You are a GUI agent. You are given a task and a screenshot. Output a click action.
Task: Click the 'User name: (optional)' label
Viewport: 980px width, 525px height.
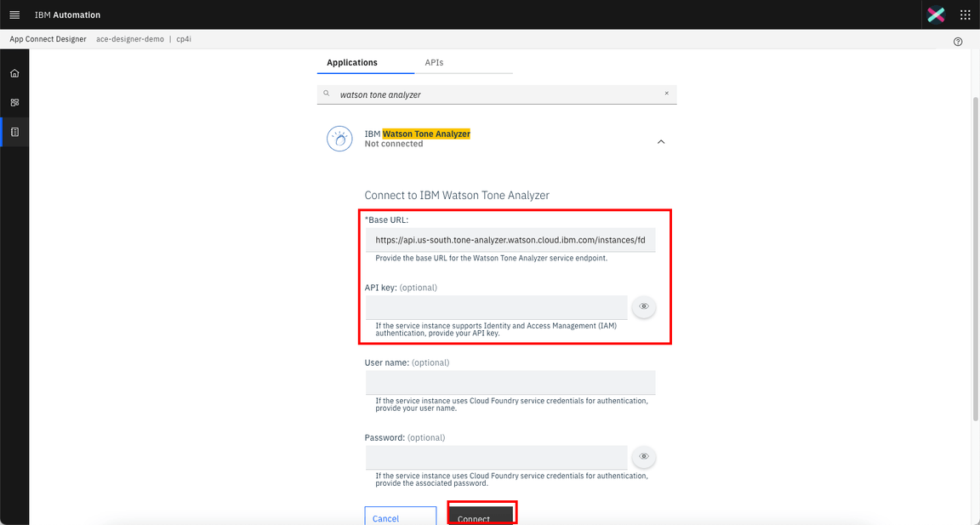point(407,362)
